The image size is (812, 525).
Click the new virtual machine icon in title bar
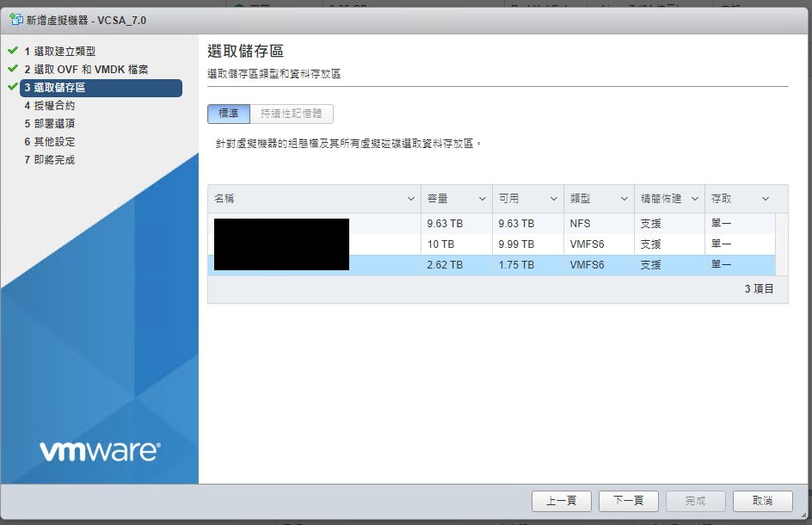[16, 20]
